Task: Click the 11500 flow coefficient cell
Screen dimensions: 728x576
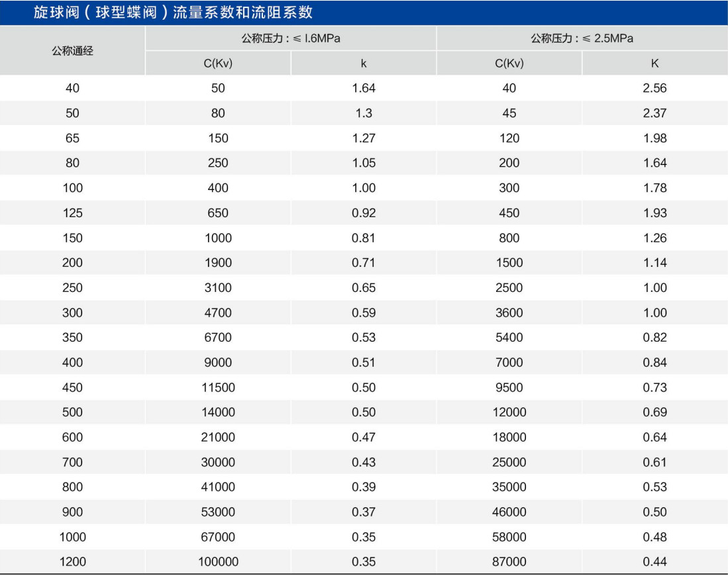Action: (218, 387)
